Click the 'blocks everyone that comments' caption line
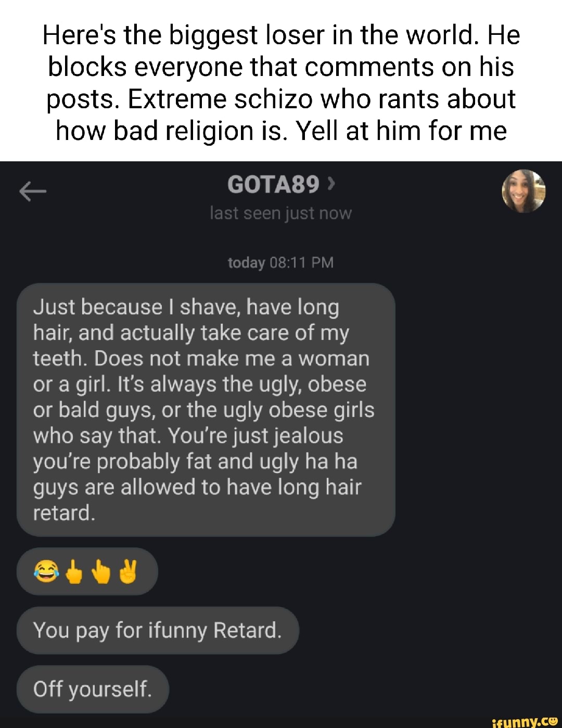This screenshot has width=562, height=728. coord(281,67)
